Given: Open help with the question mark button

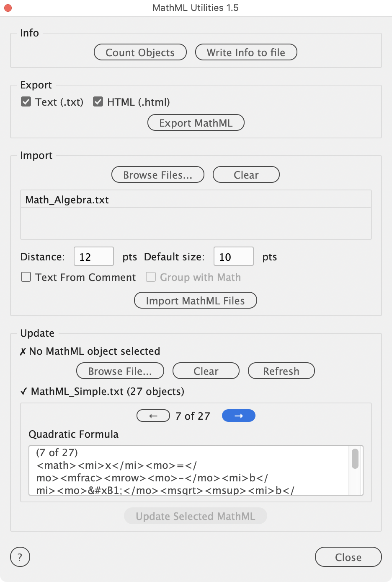Looking at the screenshot, I should tap(20, 557).
